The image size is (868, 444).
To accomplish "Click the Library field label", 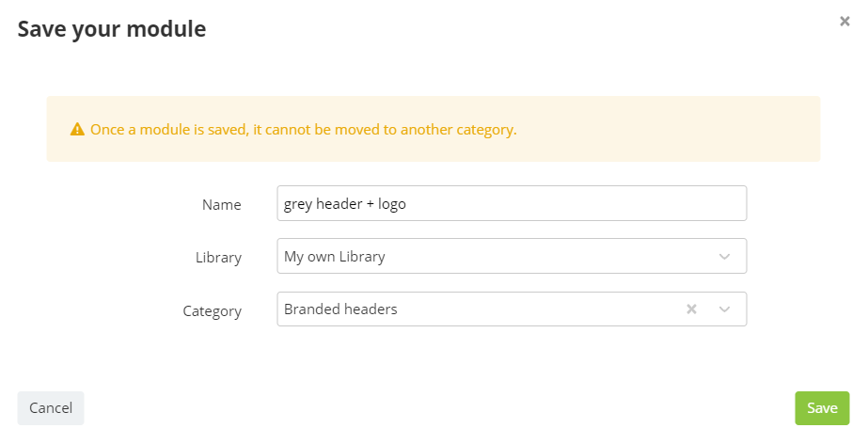I will pyautogui.click(x=218, y=258).
